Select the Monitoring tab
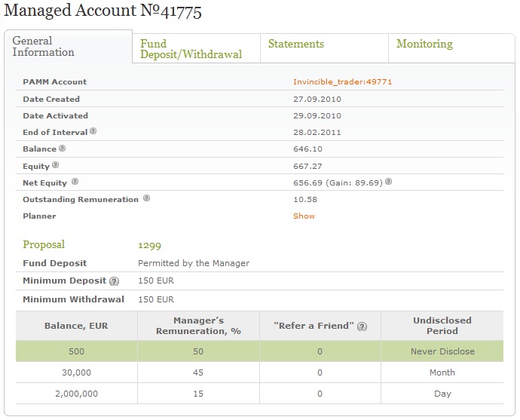The width and height of the screenshot is (520, 420). pyautogui.click(x=424, y=44)
